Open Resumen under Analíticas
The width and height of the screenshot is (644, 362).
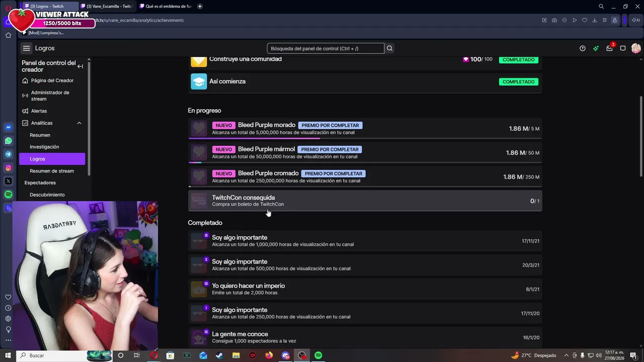[x=40, y=135]
